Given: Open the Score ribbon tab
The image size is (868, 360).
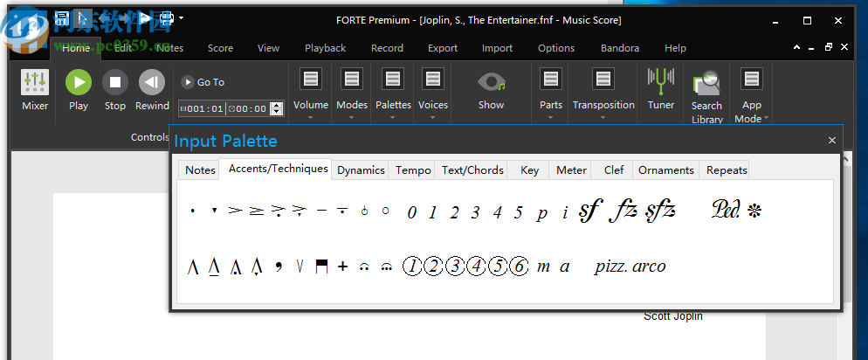Looking at the screenshot, I should tap(220, 48).
